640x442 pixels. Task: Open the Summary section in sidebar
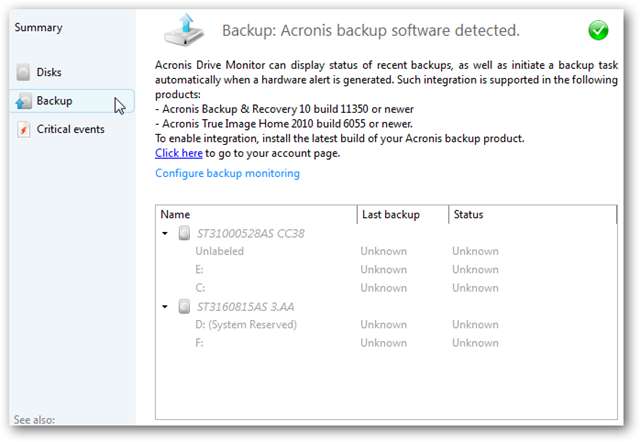[37, 27]
